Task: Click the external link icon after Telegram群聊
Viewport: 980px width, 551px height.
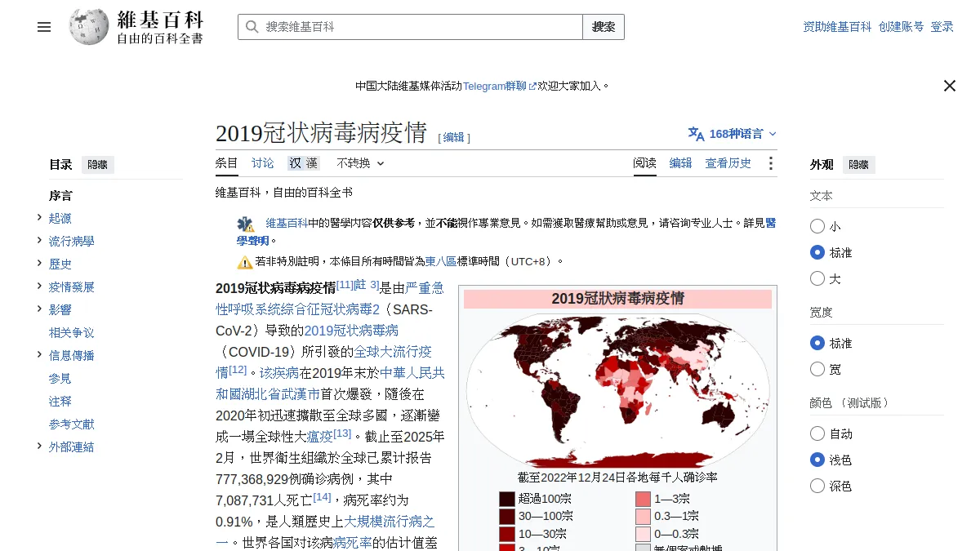Action: coord(532,87)
